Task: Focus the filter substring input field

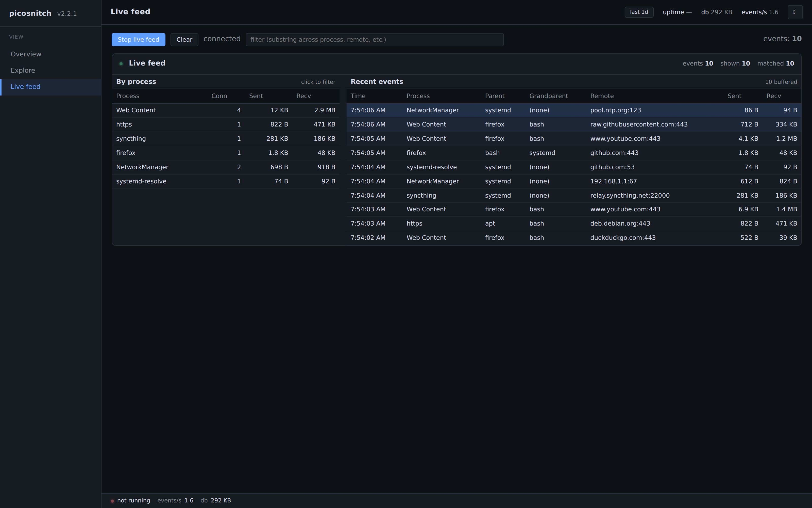Action: (375, 40)
